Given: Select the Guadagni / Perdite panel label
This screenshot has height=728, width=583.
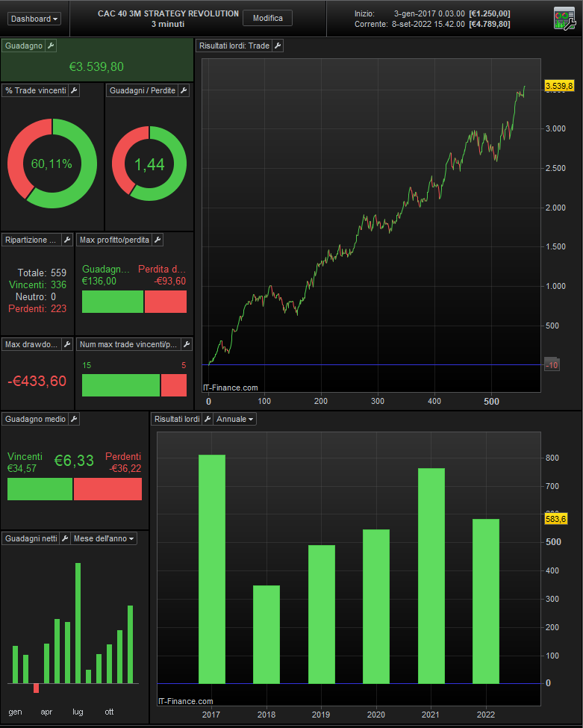Looking at the screenshot, I should [143, 90].
